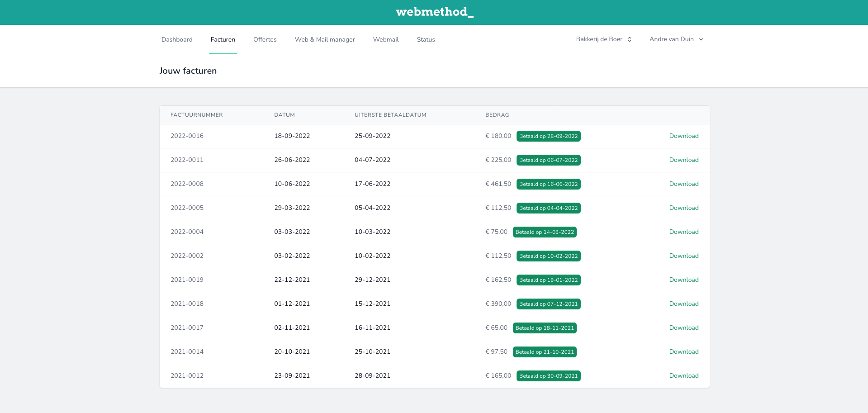Switch to the Dashboard tab

coord(177,39)
